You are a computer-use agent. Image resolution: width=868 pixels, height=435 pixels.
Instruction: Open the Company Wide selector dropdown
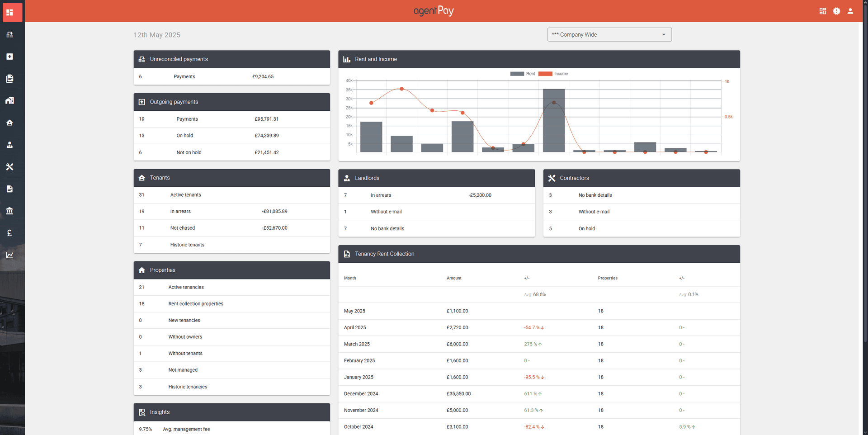click(609, 34)
